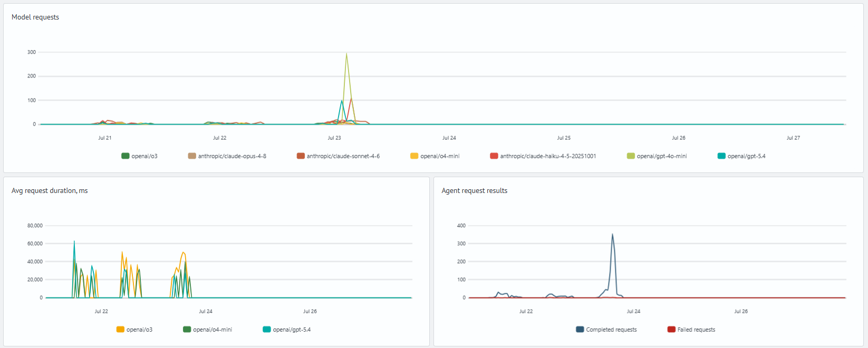Viewport: 868px width, 348px height.
Task: Click the Jul 25 axis label in Model requests
Action: (564, 138)
